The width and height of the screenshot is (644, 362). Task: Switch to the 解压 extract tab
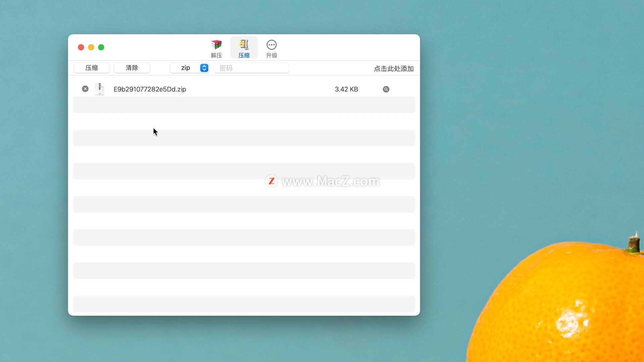216,48
